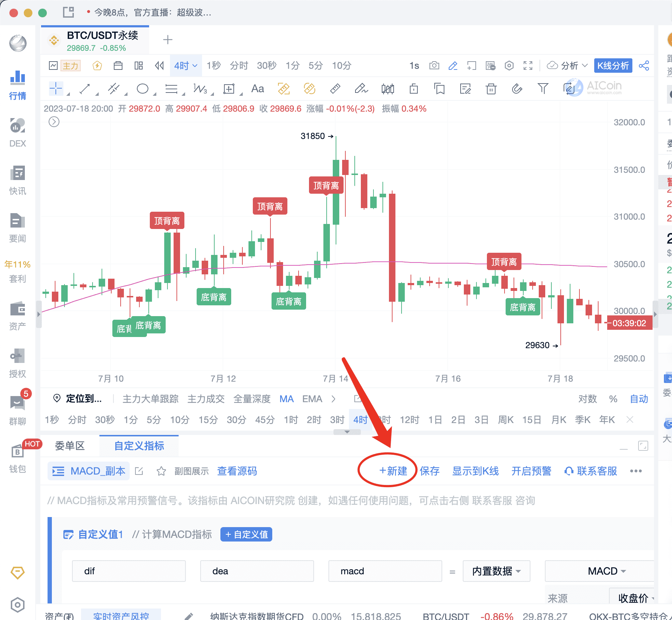This screenshot has width=672, height=620.
Task: Click the rewind replay icon
Action: tap(159, 66)
